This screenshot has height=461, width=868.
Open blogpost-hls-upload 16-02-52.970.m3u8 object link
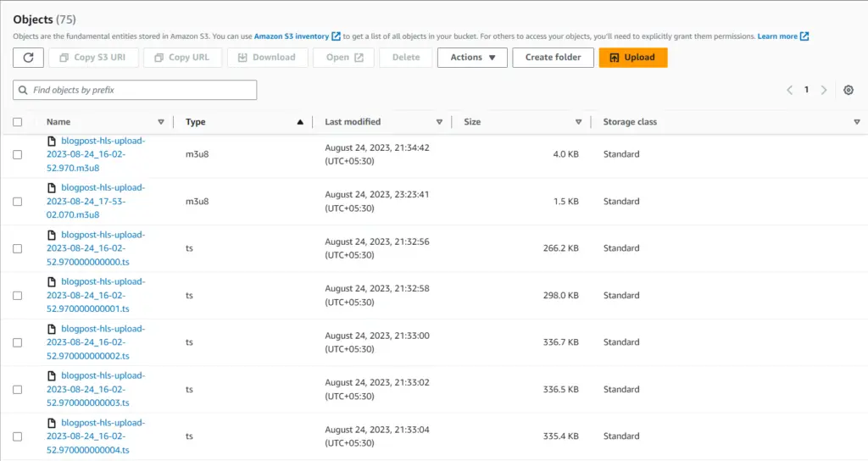(96, 154)
